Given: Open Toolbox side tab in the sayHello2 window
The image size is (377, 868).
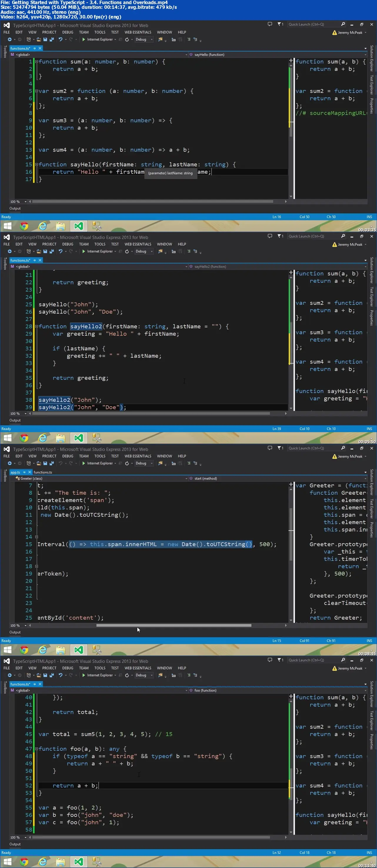Looking at the screenshot, I should tap(5, 263).
